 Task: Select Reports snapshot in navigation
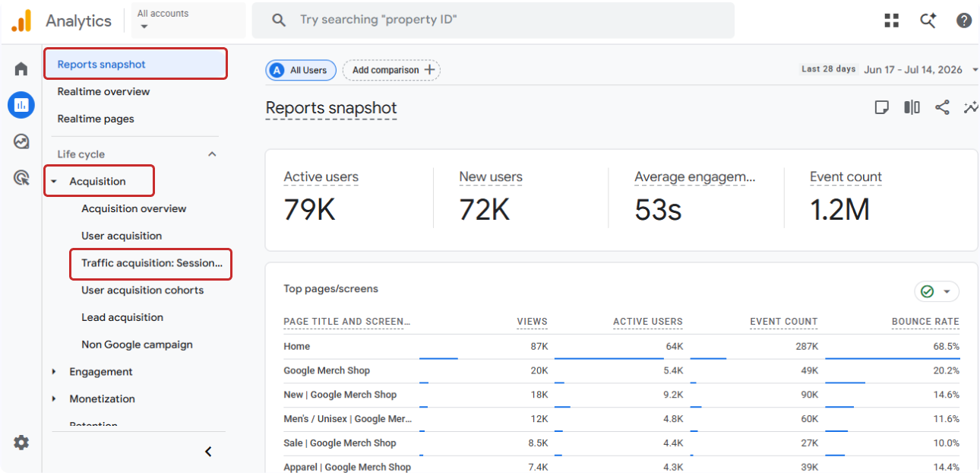coord(135,64)
